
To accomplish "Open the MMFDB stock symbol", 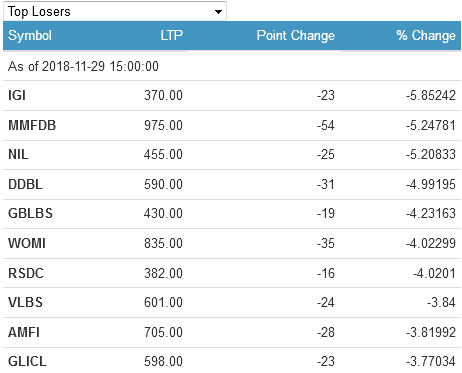I will pos(32,125).
